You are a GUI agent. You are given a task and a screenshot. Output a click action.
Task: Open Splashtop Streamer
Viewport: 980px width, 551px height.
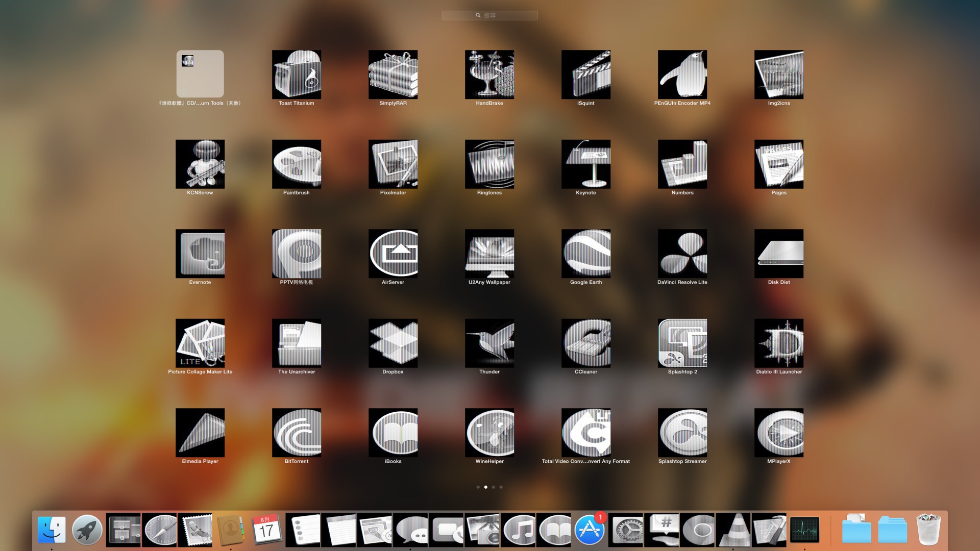pyautogui.click(x=682, y=433)
